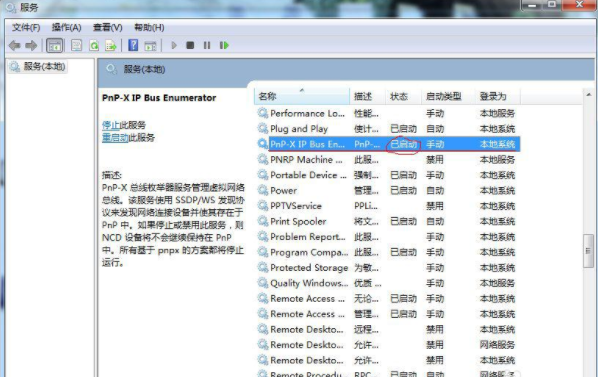Click the Start service play icon
The height and width of the screenshot is (377, 598).
click(x=174, y=45)
